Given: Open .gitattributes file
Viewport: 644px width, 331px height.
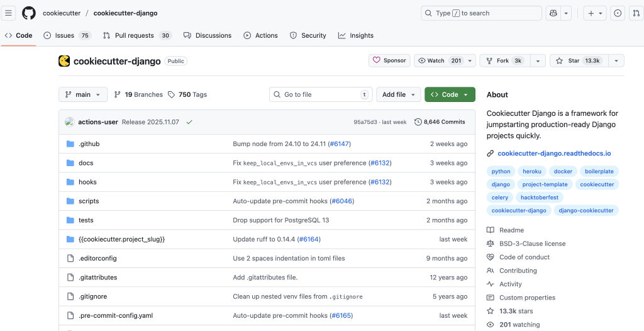Looking at the screenshot, I should pos(97,277).
